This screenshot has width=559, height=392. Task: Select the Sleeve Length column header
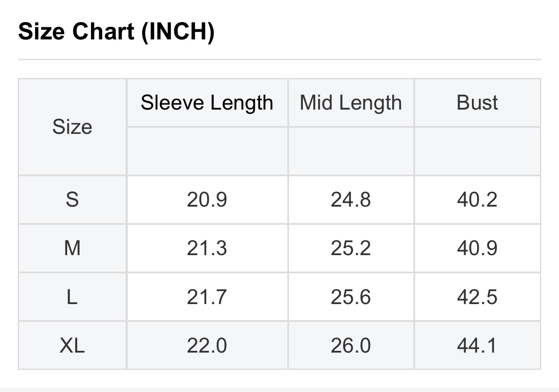[x=207, y=103]
